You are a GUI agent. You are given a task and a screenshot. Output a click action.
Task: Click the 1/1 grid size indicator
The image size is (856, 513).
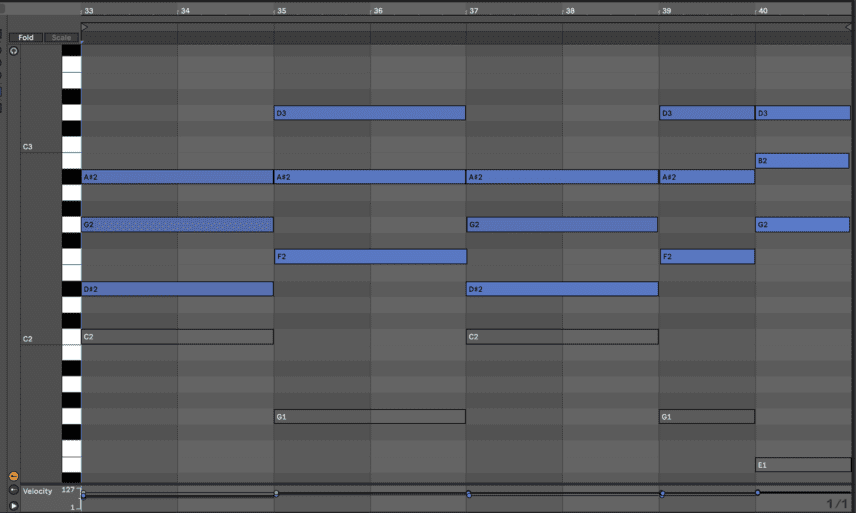(x=837, y=504)
